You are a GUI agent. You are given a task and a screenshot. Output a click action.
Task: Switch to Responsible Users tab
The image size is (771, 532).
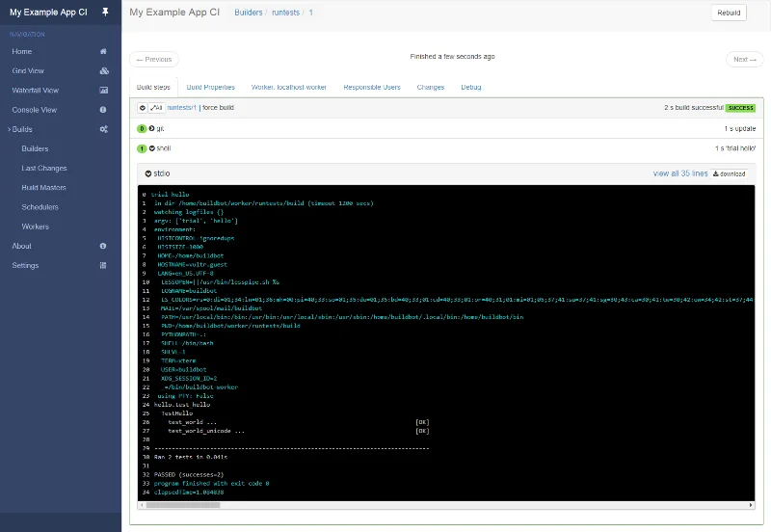(372, 87)
